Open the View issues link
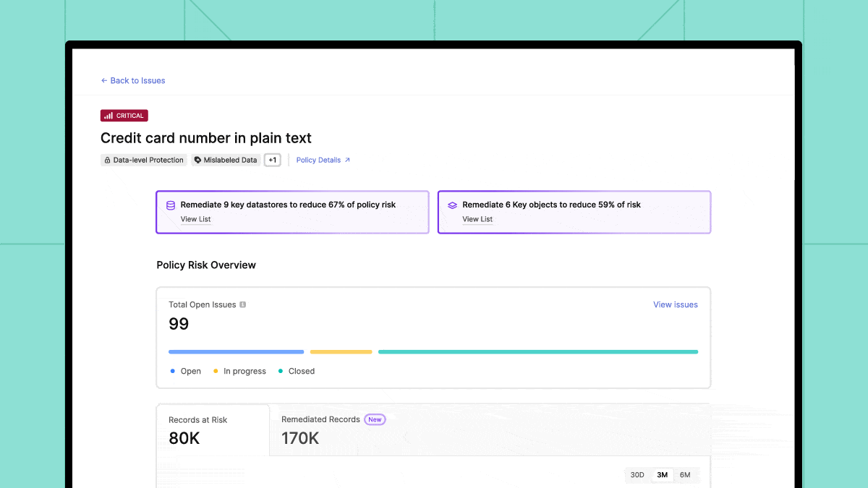Image resolution: width=868 pixels, height=488 pixels. point(676,305)
